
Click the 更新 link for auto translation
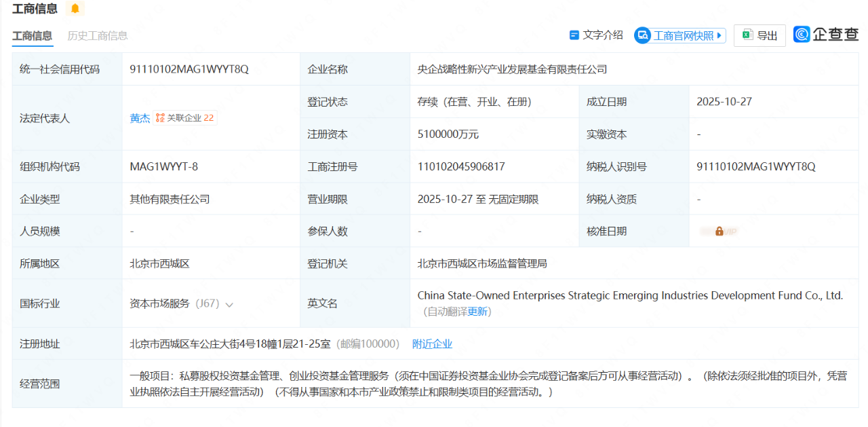click(x=477, y=312)
